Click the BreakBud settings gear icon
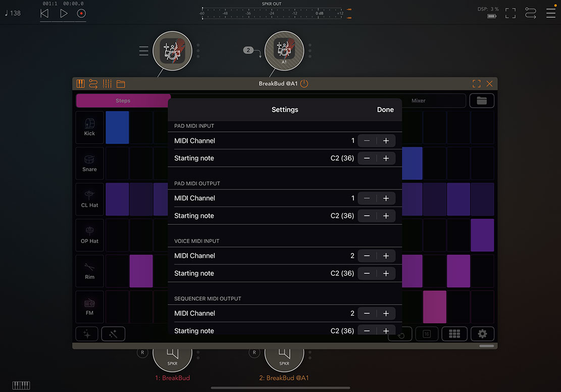This screenshot has height=392, width=561. coord(482,334)
